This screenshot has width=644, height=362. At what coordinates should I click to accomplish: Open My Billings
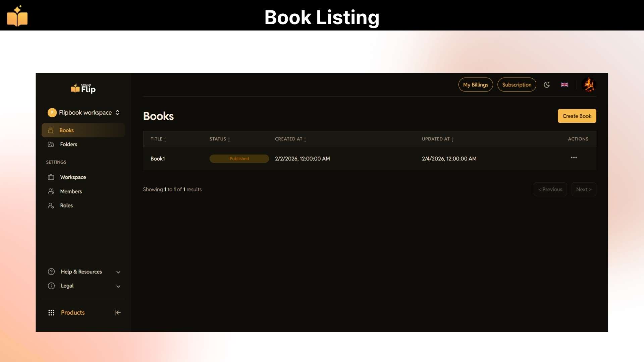(x=475, y=85)
